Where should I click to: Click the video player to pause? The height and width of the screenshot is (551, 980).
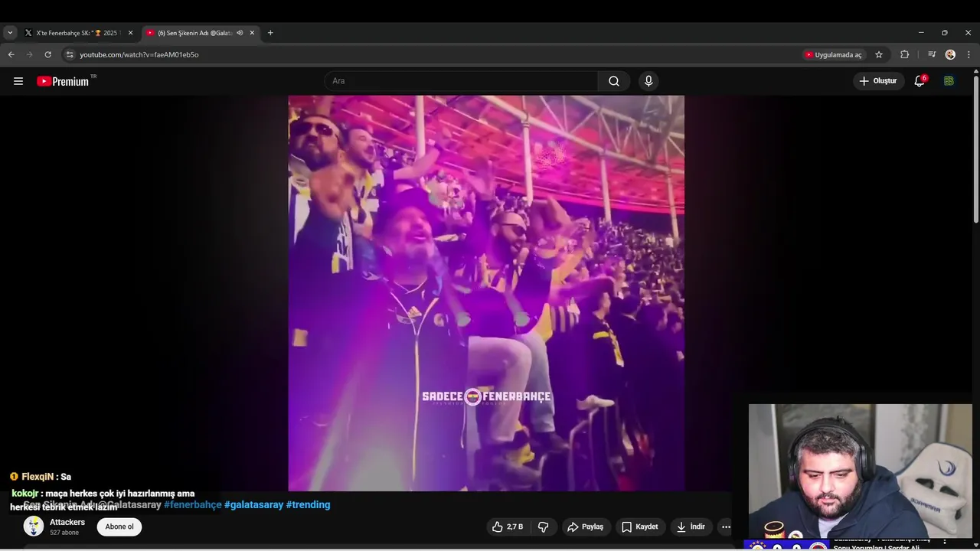[486, 293]
